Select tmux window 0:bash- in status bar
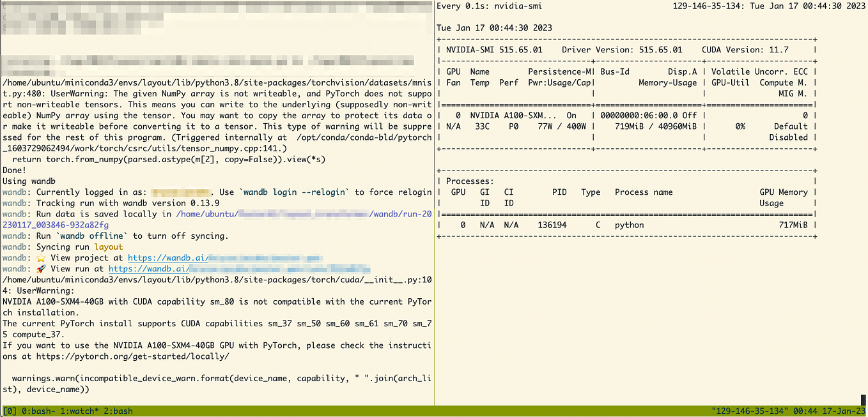Image resolution: width=868 pixels, height=417 pixels. click(x=38, y=411)
